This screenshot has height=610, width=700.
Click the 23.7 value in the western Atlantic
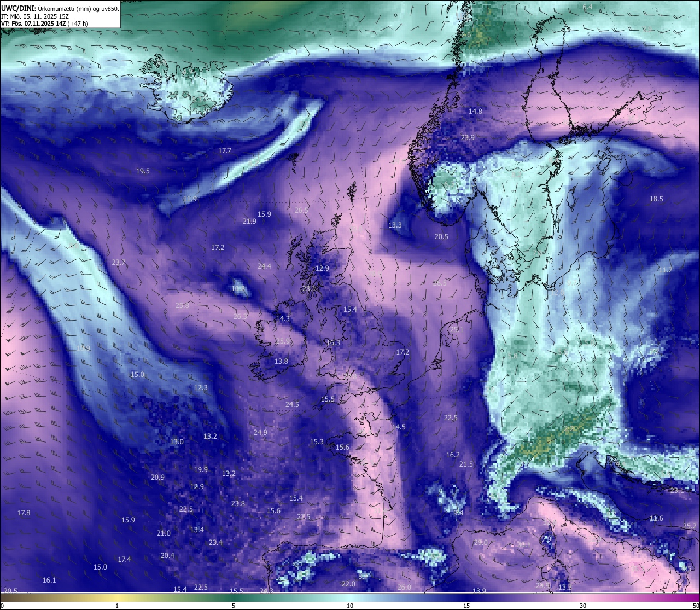119,263
